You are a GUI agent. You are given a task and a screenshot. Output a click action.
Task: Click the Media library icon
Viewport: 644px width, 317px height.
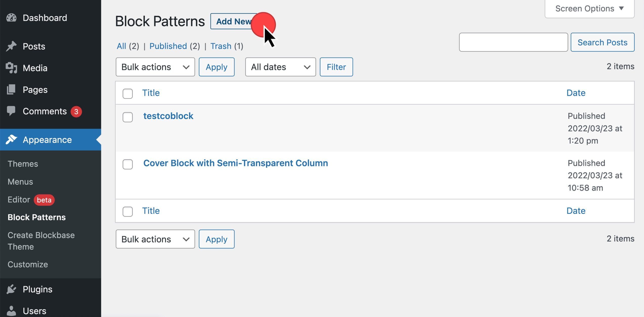[11, 68]
